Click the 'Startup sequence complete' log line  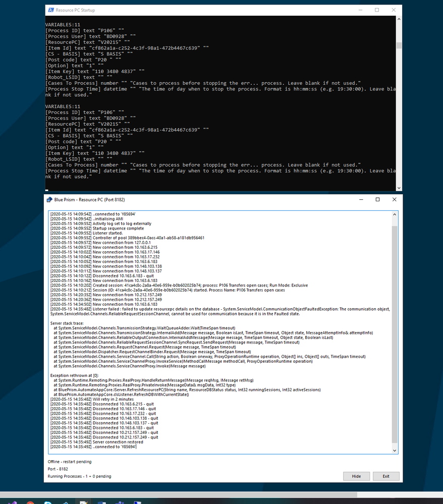coord(97,228)
